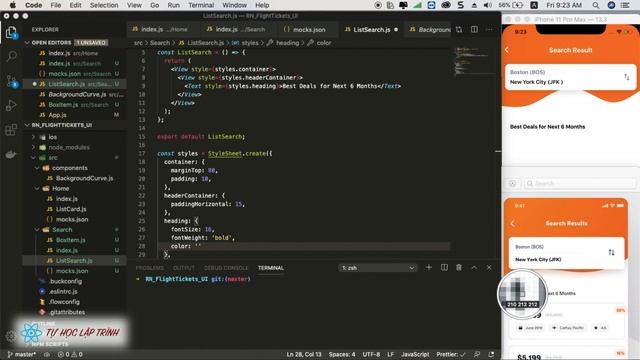Click the volume icon in menu bar

(x=488, y=5)
